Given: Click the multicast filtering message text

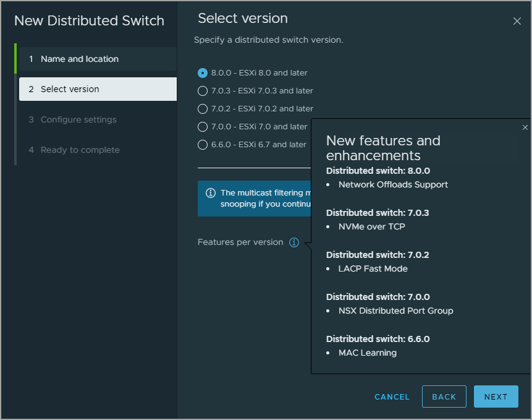Looking at the screenshot, I should coord(266,199).
